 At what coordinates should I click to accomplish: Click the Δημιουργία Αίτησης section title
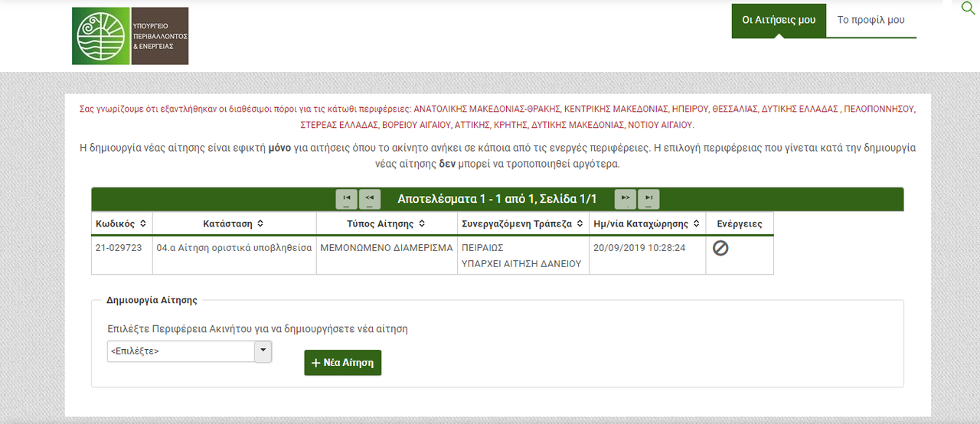click(x=152, y=300)
